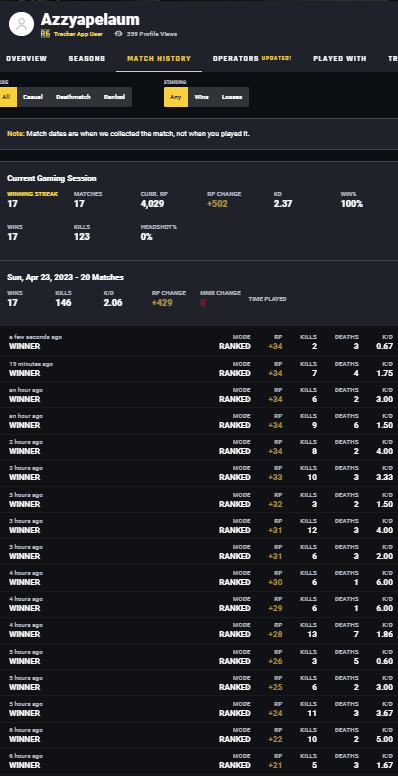The width and height of the screenshot is (398, 776).
Task: Filter matches by Deathmatch mode
Action: coord(73,97)
